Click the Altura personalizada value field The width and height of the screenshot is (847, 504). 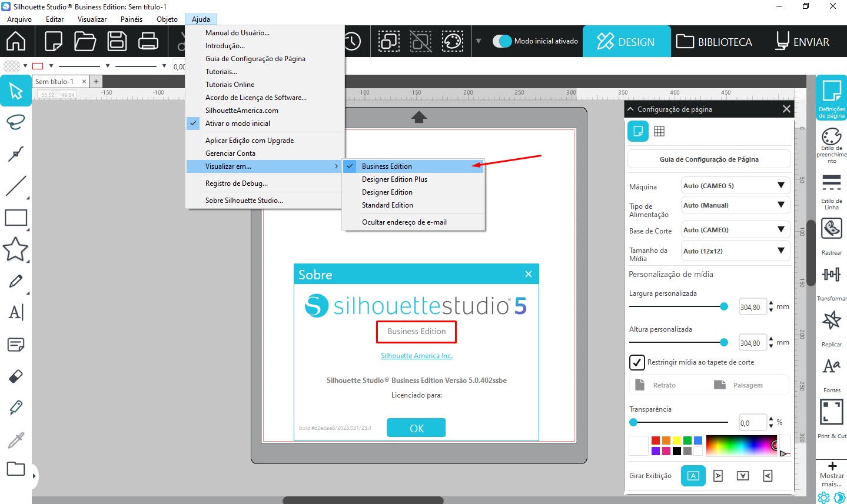[753, 343]
